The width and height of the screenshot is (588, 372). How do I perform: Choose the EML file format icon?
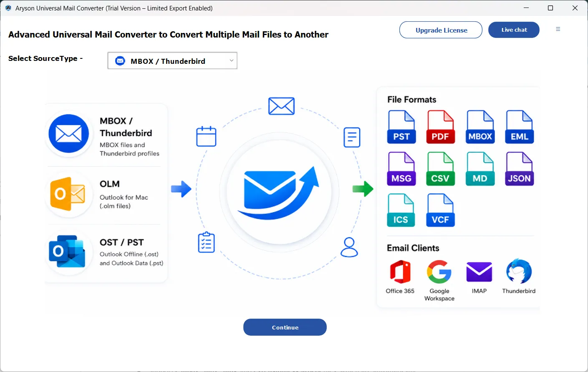[x=520, y=127]
